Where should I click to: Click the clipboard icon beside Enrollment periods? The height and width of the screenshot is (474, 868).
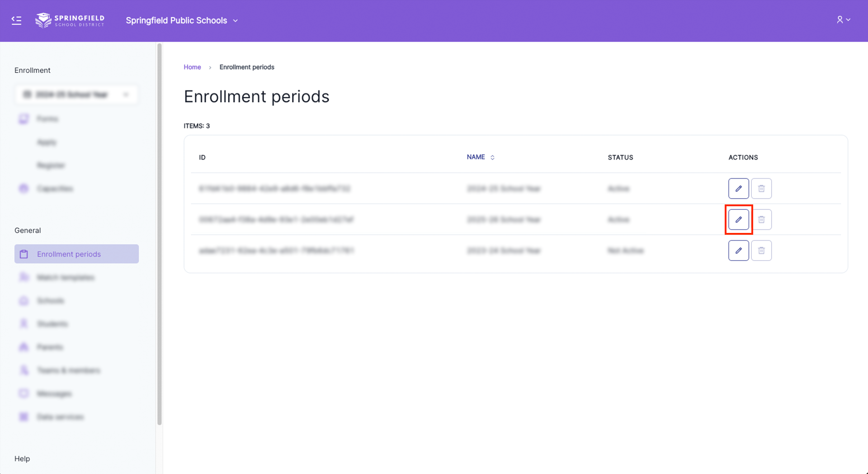(24, 254)
